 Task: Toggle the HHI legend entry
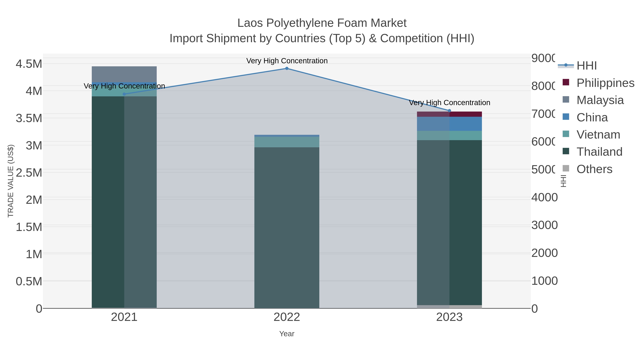577,66
